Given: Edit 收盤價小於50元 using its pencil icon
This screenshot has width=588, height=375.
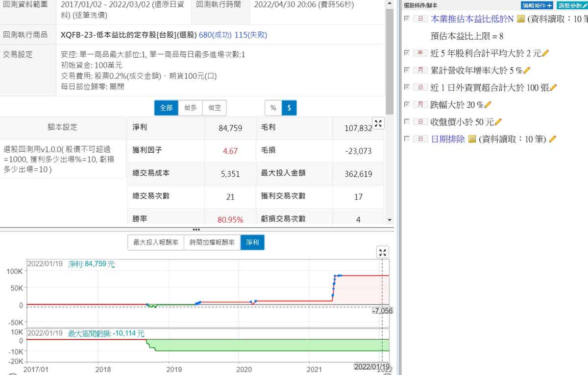Looking at the screenshot, I should coord(498,122).
